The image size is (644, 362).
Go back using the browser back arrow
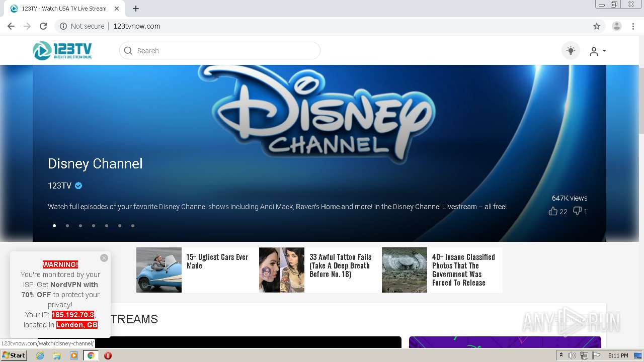click(x=11, y=26)
